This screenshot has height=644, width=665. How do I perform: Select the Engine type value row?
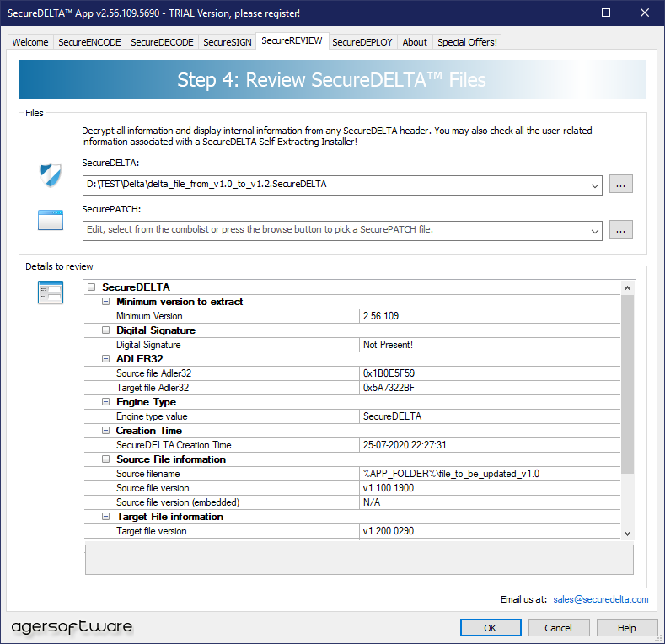click(x=352, y=416)
